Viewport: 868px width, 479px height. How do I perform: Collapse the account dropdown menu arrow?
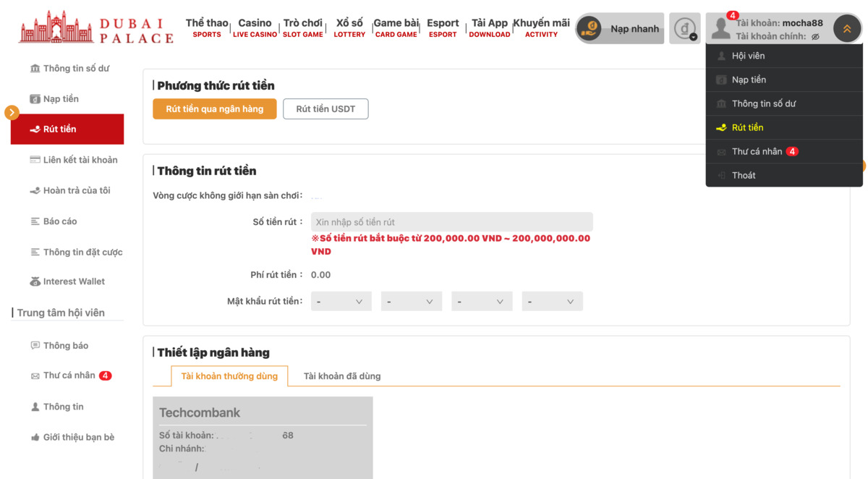(846, 29)
